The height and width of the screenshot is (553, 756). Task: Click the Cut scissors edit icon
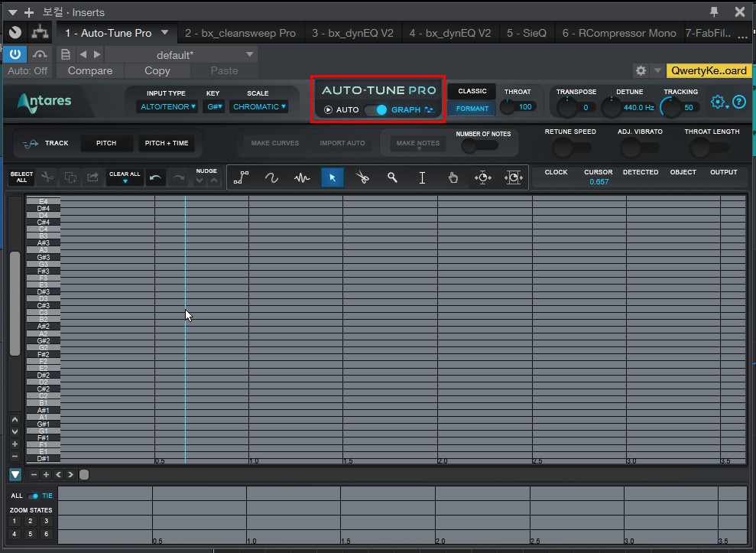click(x=47, y=177)
